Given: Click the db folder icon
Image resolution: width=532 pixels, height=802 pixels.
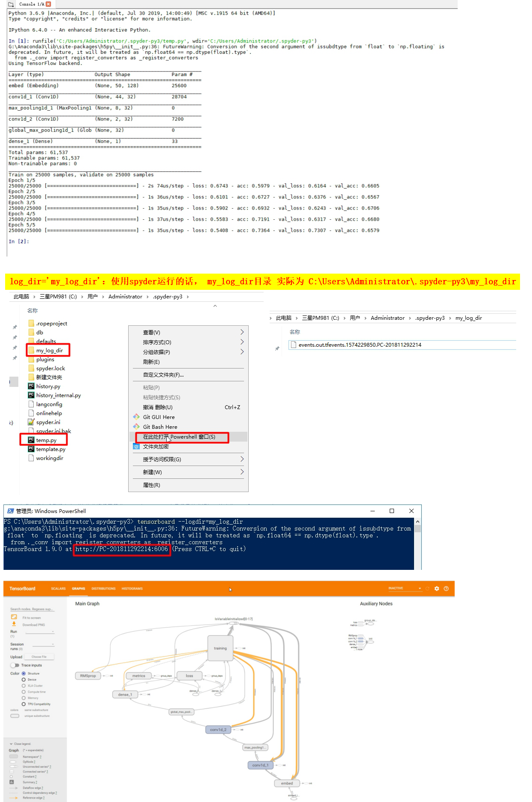Looking at the screenshot, I should coord(31,332).
